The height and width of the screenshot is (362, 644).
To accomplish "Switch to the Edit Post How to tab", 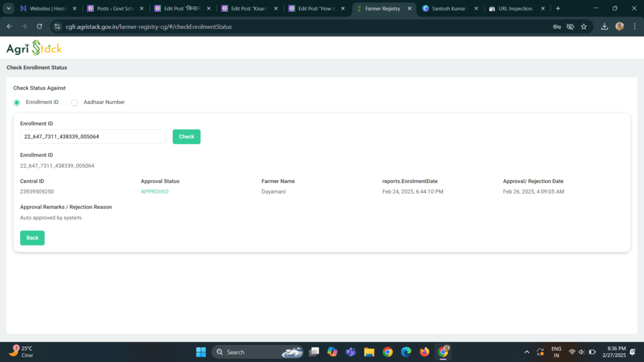I will point(316,9).
